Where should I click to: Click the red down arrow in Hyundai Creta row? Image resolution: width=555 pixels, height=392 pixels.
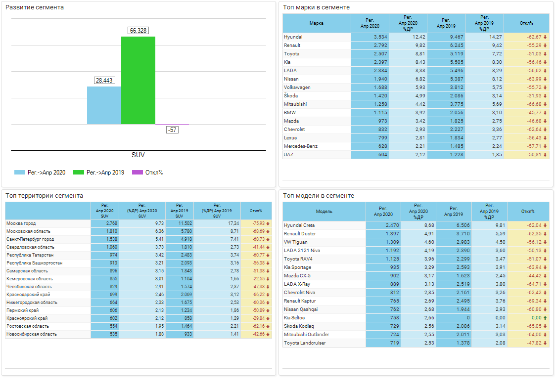coord(545,225)
